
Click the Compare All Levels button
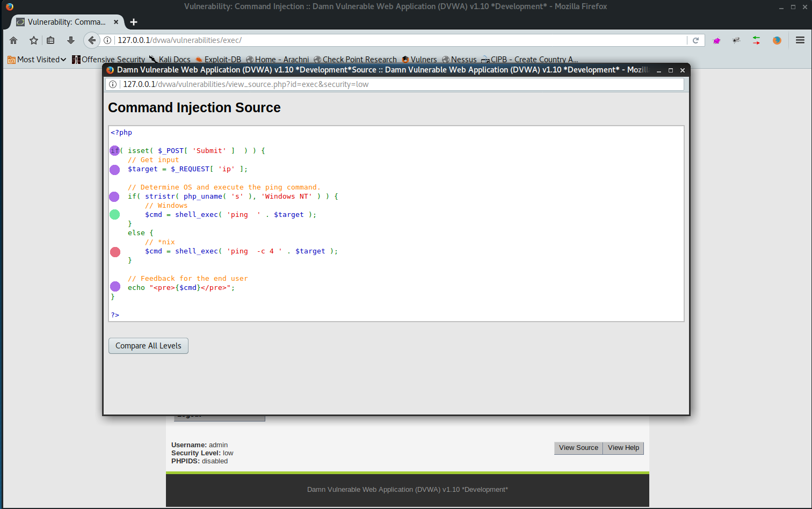[148, 346]
